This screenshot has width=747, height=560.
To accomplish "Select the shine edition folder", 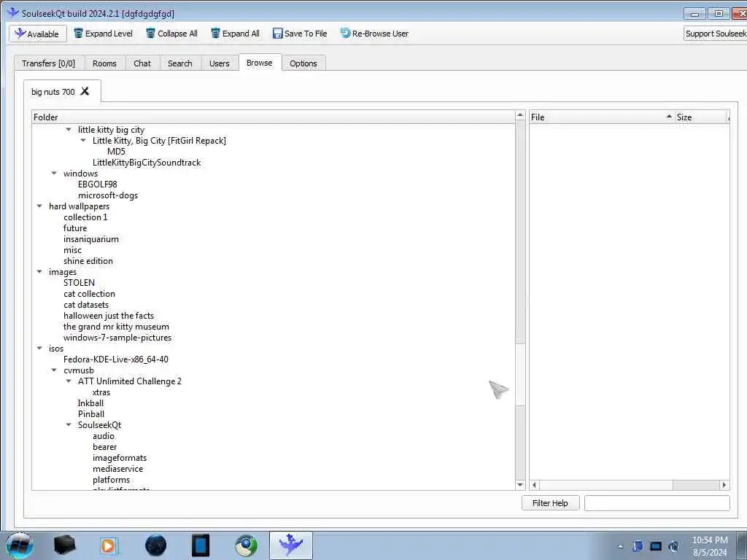I will pyautogui.click(x=88, y=261).
